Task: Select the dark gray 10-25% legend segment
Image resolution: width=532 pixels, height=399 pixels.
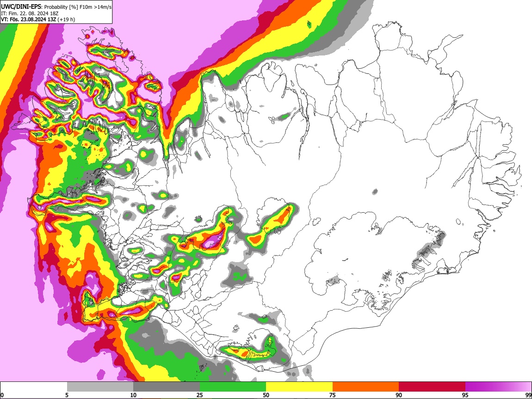Action: (x=167, y=387)
